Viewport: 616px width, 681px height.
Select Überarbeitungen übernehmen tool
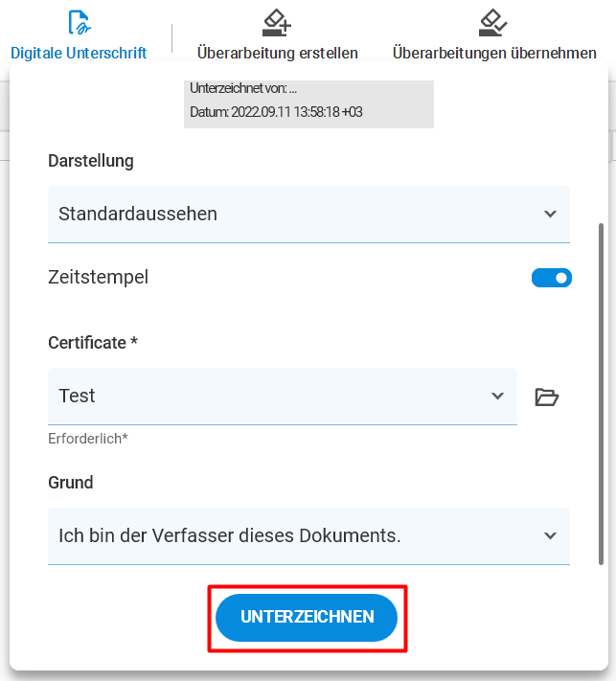pos(494,35)
